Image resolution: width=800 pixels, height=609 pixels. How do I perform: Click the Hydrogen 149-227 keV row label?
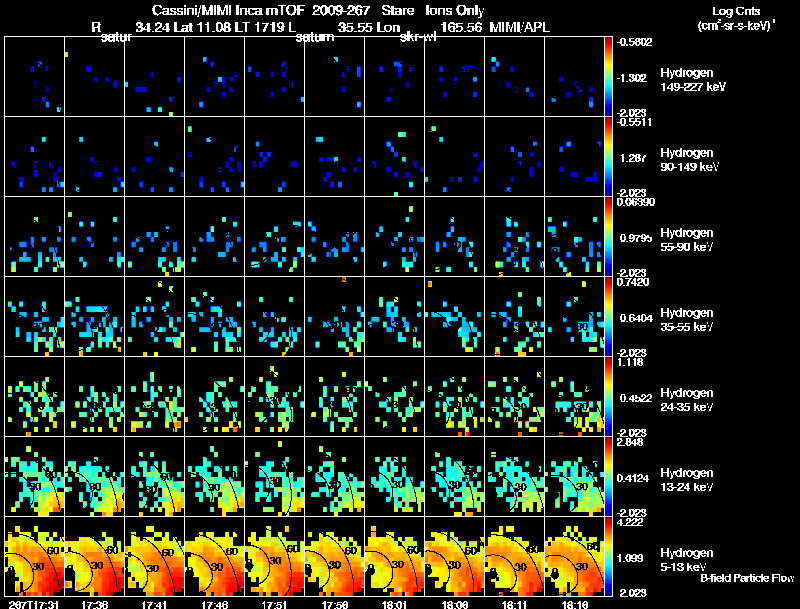coord(693,80)
